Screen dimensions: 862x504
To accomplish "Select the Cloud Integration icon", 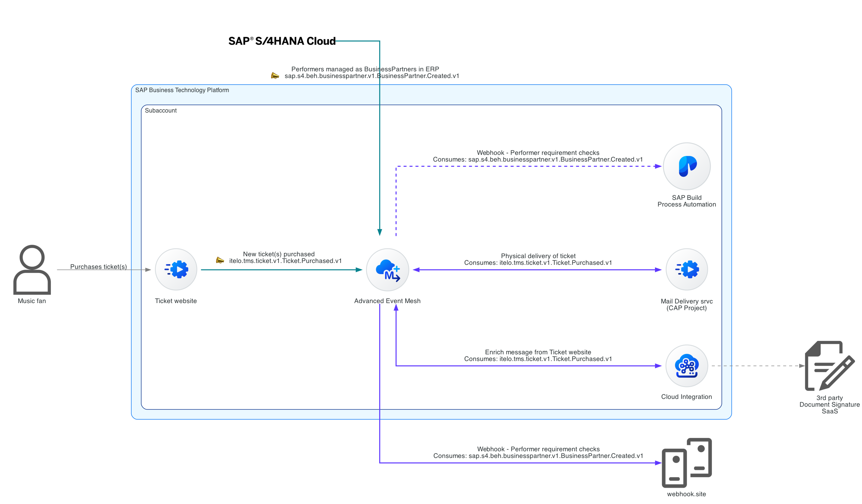I will coord(687,366).
